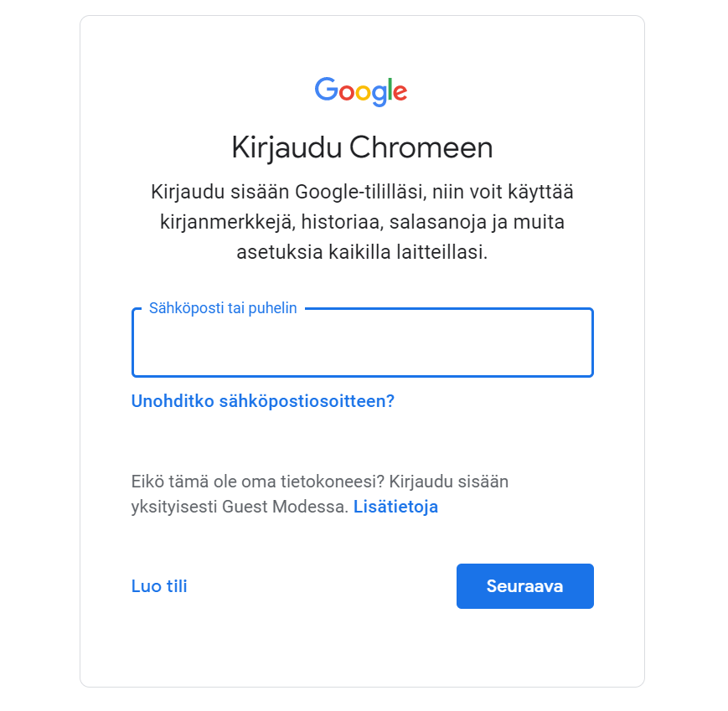Click the blue capital G in the logo
The height and width of the screenshot is (711, 728).
tap(325, 89)
